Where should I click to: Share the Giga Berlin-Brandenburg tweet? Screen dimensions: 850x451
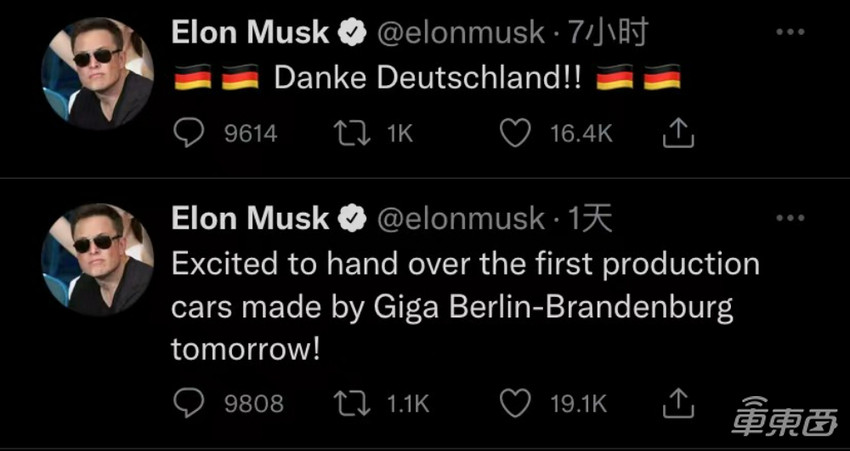pyautogui.click(x=677, y=402)
